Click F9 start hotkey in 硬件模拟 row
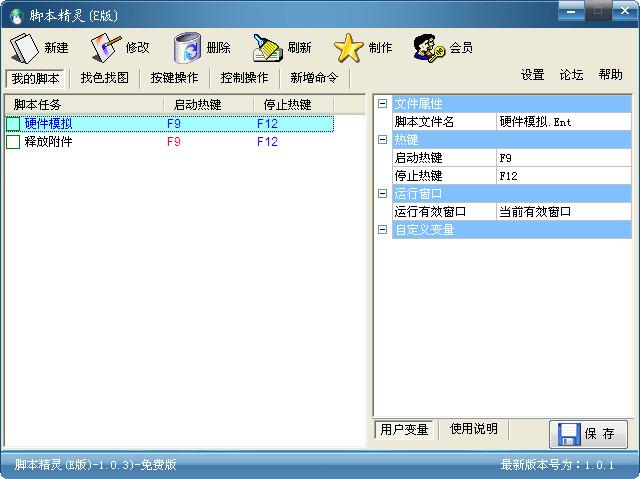This screenshot has width=640, height=479. pyautogui.click(x=174, y=124)
